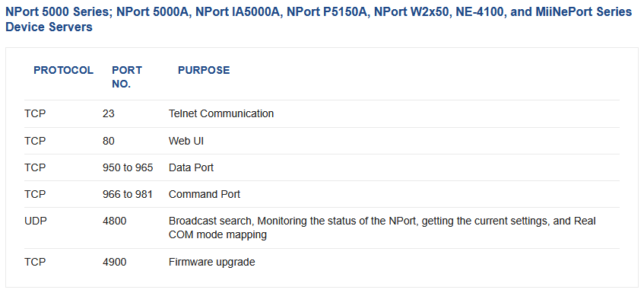Click port number 80 cell
This screenshot has width=644, height=293.
(x=109, y=141)
